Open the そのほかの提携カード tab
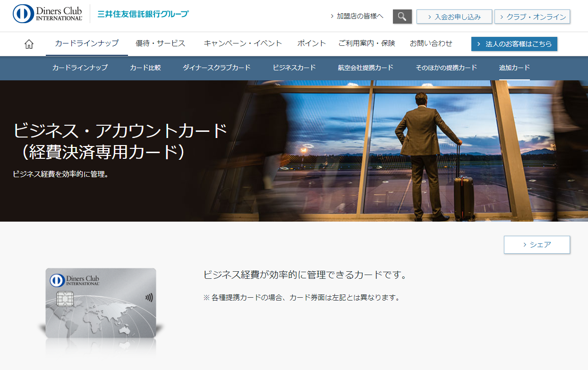 click(x=446, y=68)
